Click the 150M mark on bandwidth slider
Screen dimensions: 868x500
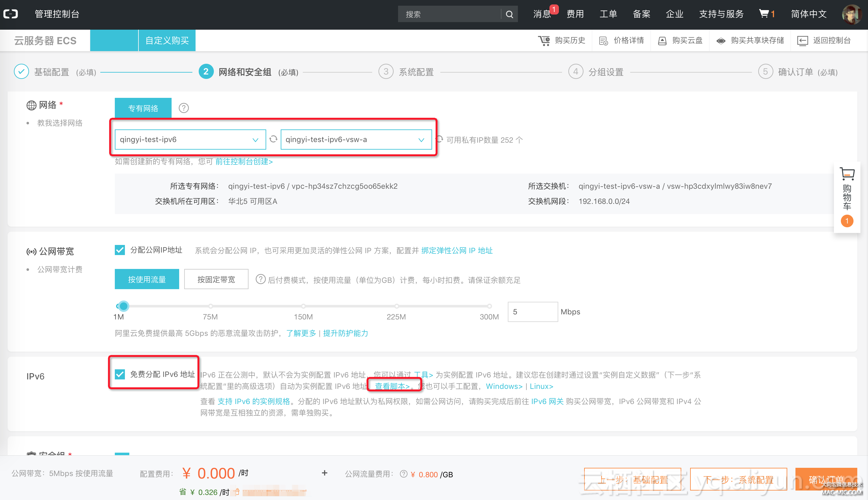coord(303,306)
